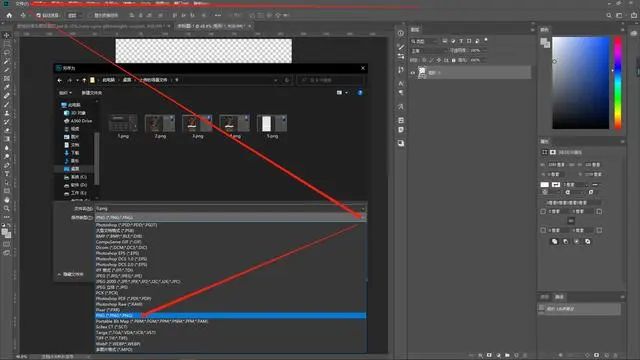640x360 pixels.
Task: Click the search magnifier icon top right
Action: point(609,15)
